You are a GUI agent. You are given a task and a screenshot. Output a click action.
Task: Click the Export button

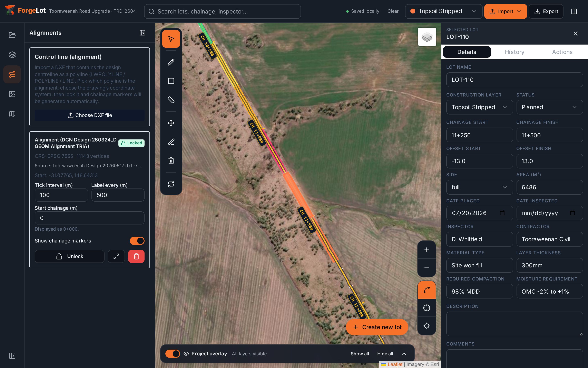pyautogui.click(x=546, y=11)
